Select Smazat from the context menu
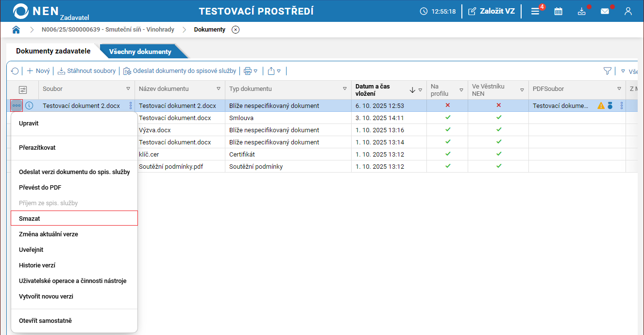Image resolution: width=644 pixels, height=335 pixels. [x=74, y=218]
